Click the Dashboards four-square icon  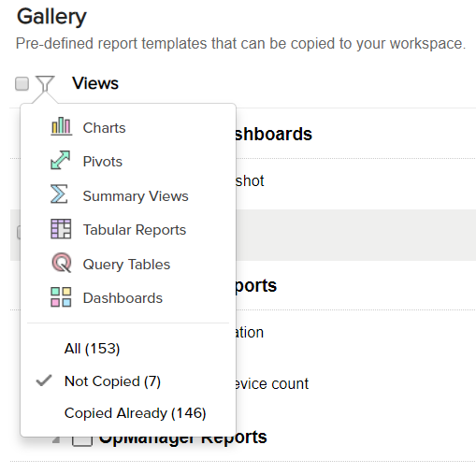tap(61, 297)
